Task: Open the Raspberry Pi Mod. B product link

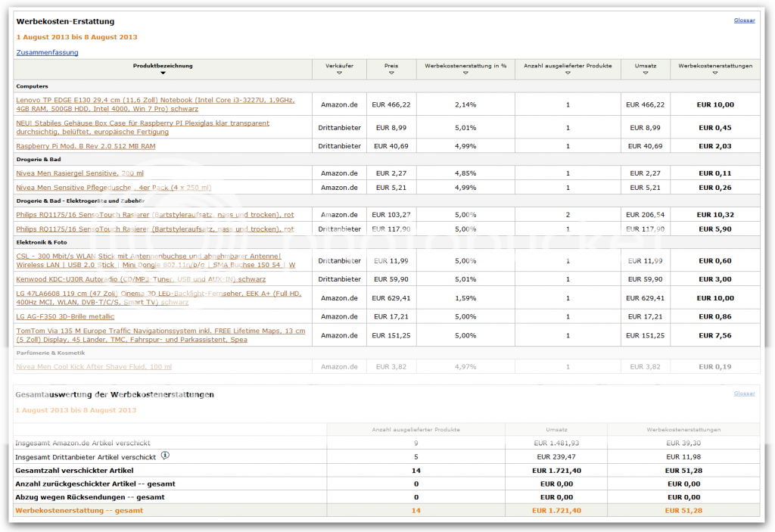Action: click(86, 146)
